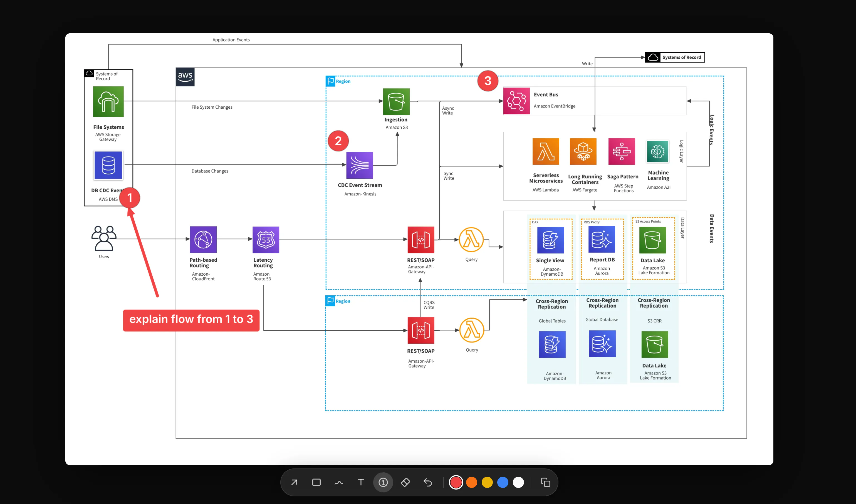Select the rectangle shape tool

tap(316, 482)
